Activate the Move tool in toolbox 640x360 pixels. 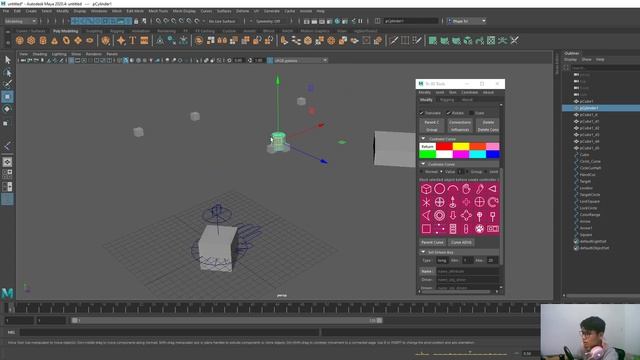(7, 97)
